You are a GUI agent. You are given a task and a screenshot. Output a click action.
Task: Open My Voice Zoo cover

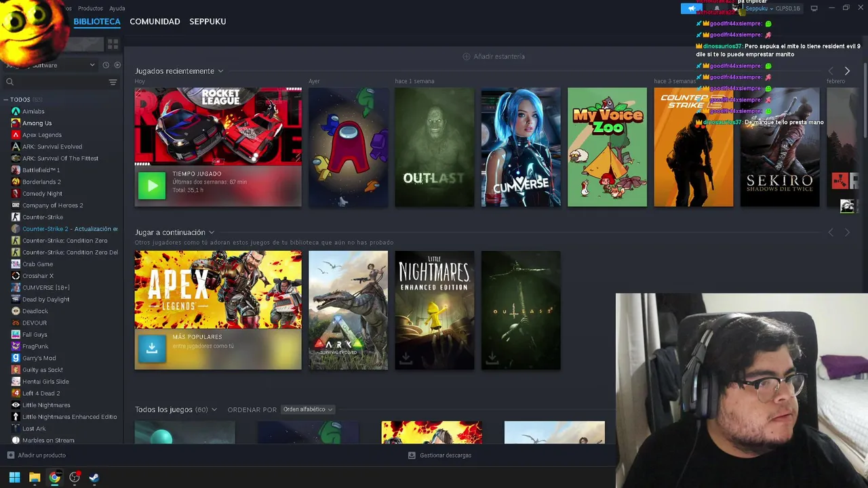point(607,147)
